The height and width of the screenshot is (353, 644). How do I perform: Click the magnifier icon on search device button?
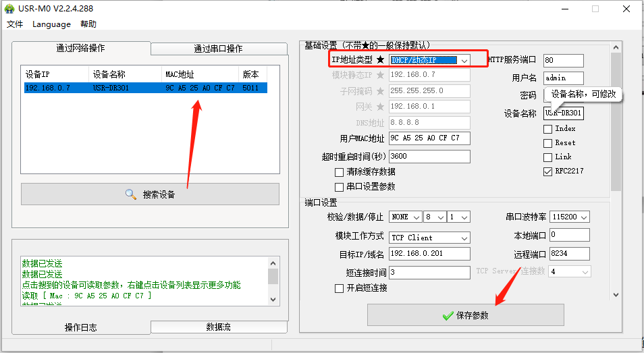130,194
